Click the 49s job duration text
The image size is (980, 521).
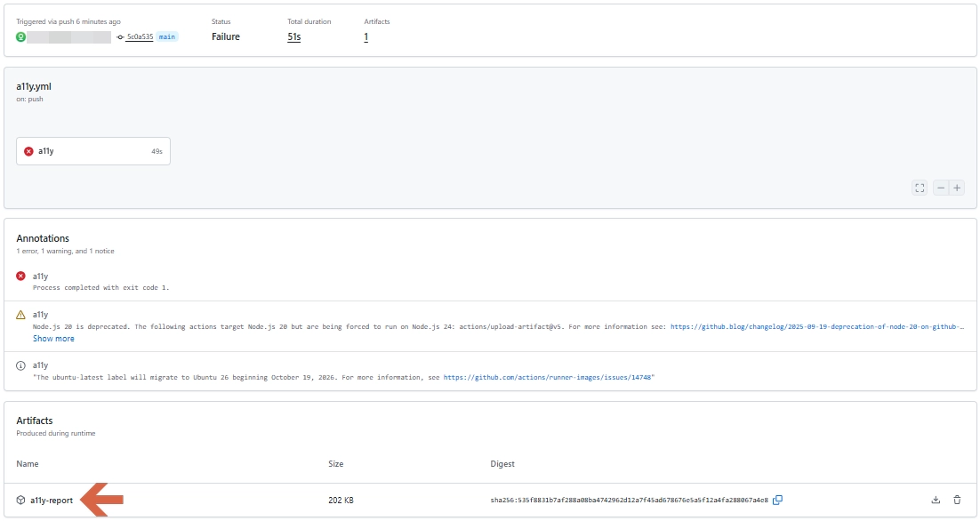[157, 152]
